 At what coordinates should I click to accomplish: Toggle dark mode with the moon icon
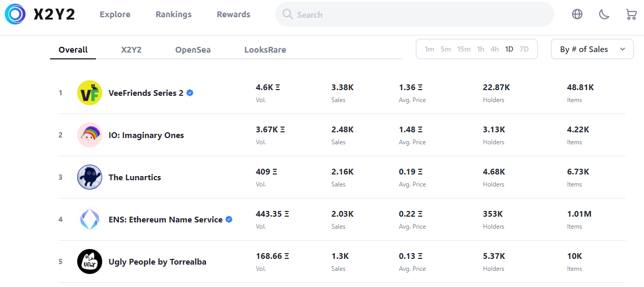(604, 15)
